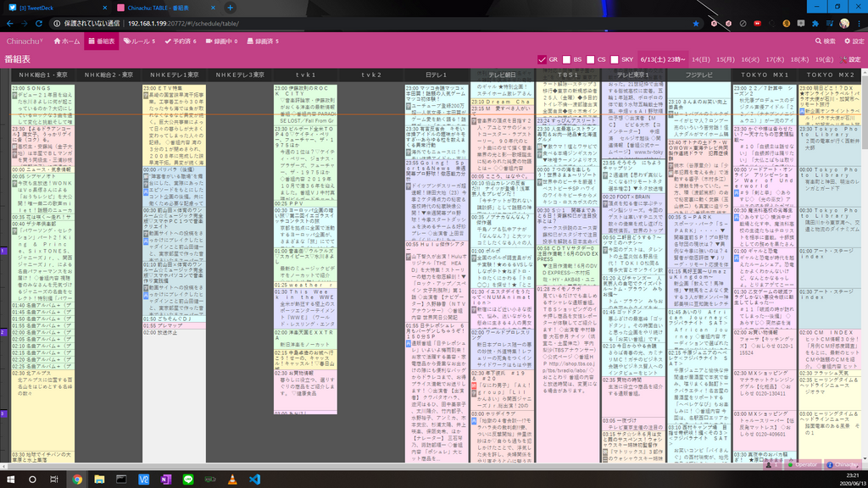Enable the CS channel type checkbox
The height and width of the screenshot is (488, 868).
coord(591,60)
